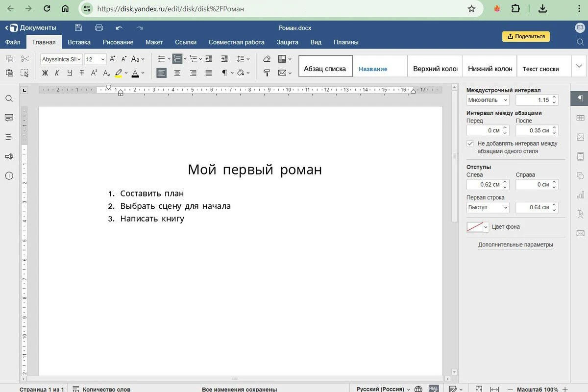The image size is (588, 392).
Task: Open Дополнительные параметры link
Action: 515,245
